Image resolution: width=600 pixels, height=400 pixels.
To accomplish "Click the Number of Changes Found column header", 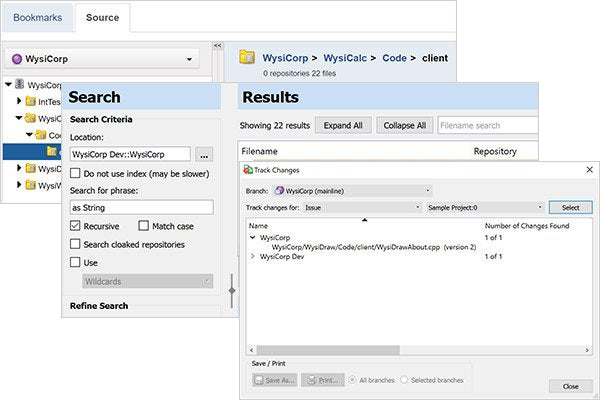I will [x=527, y=226].
